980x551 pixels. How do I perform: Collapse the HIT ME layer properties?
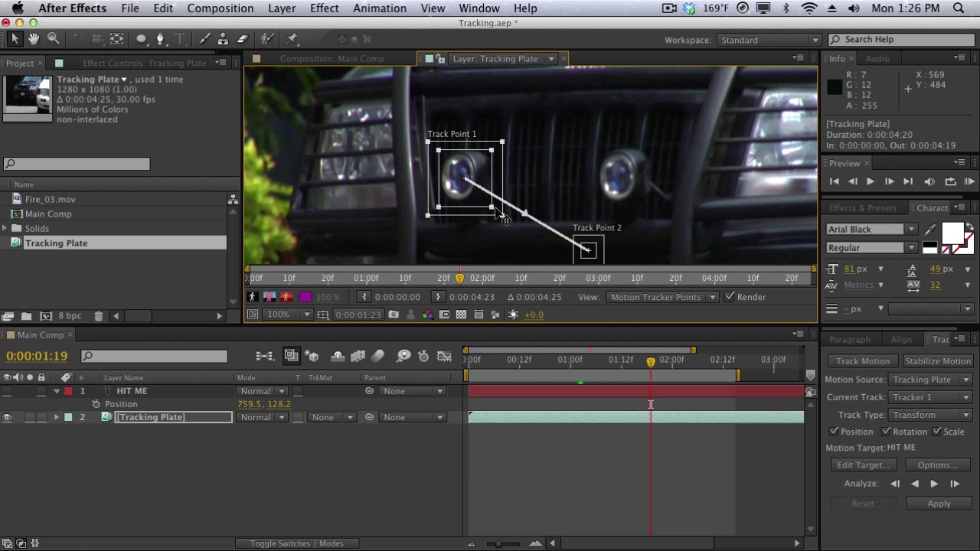coord(56,391)
